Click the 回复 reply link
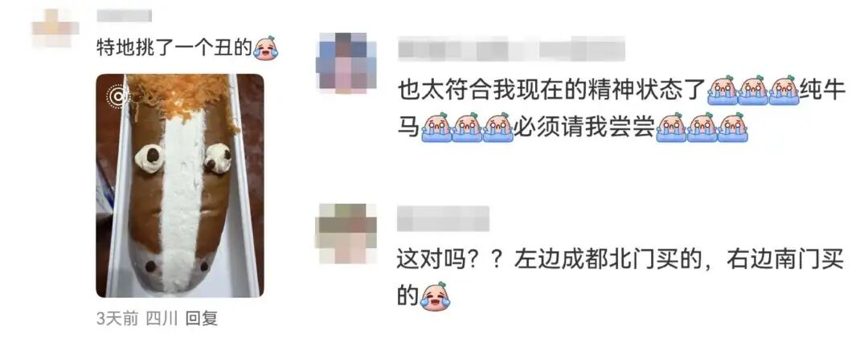868x346 pixels. pyautogui.click(x=202, y=319)
